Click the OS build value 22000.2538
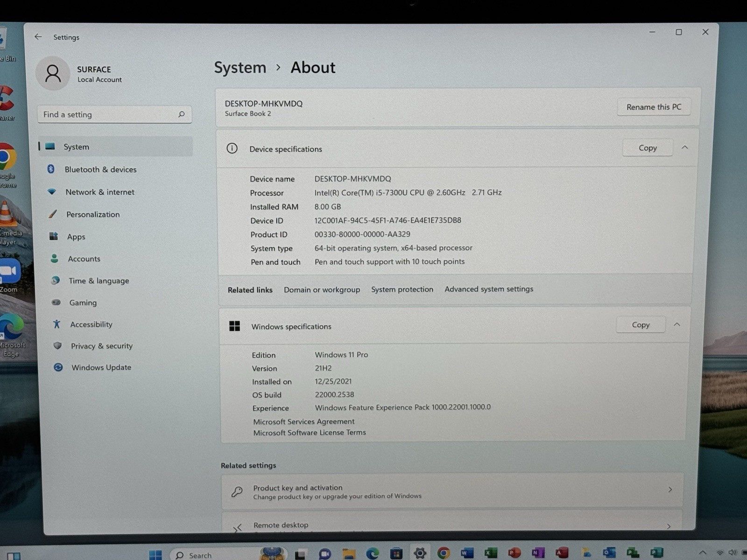The height and width of the screenshot is (560, 747). click(334, 395)
